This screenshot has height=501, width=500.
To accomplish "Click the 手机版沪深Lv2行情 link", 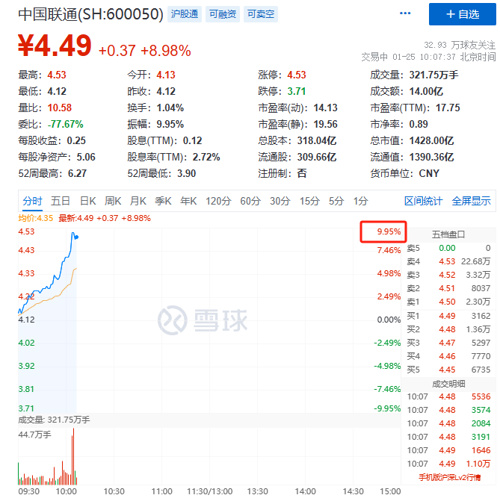I will tap(450, 477).
